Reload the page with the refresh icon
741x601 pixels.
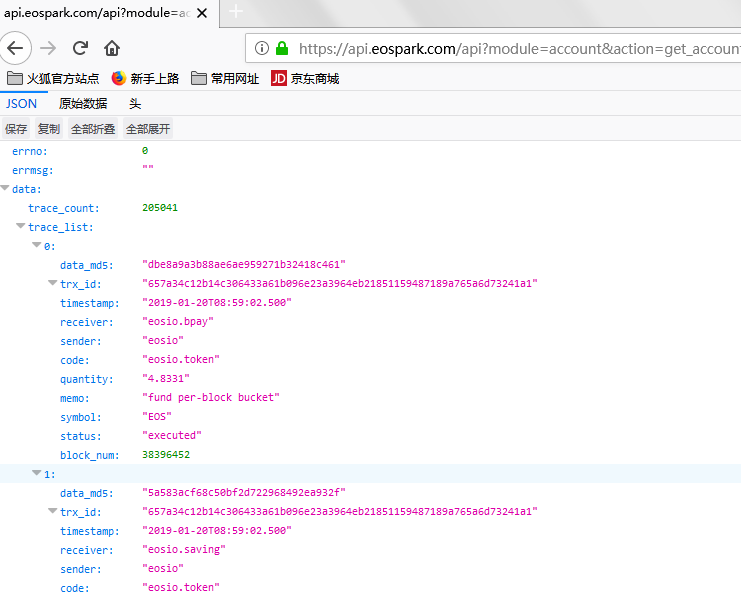(80, 48)
